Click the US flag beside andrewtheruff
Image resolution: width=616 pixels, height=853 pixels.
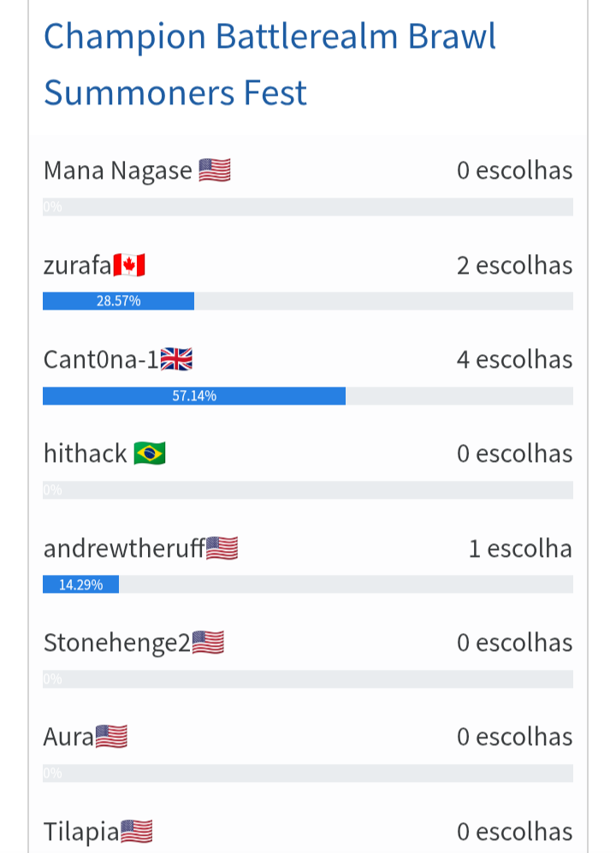click(222, 548)
